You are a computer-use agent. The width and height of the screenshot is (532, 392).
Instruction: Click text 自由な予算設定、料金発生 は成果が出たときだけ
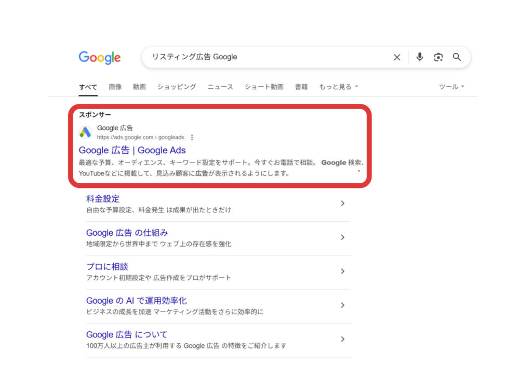point(159,210)
